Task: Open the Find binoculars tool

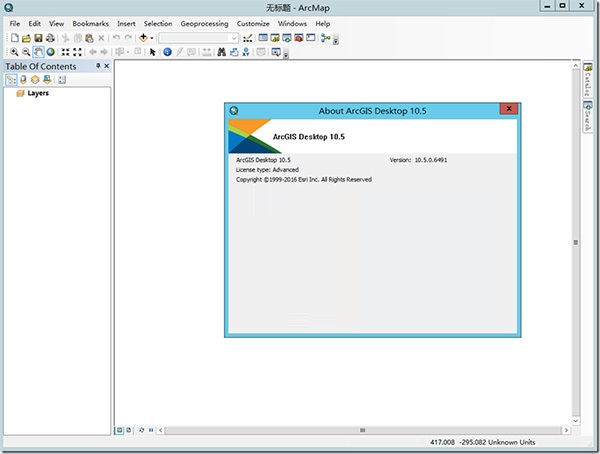Action: (x=222, y=52)
